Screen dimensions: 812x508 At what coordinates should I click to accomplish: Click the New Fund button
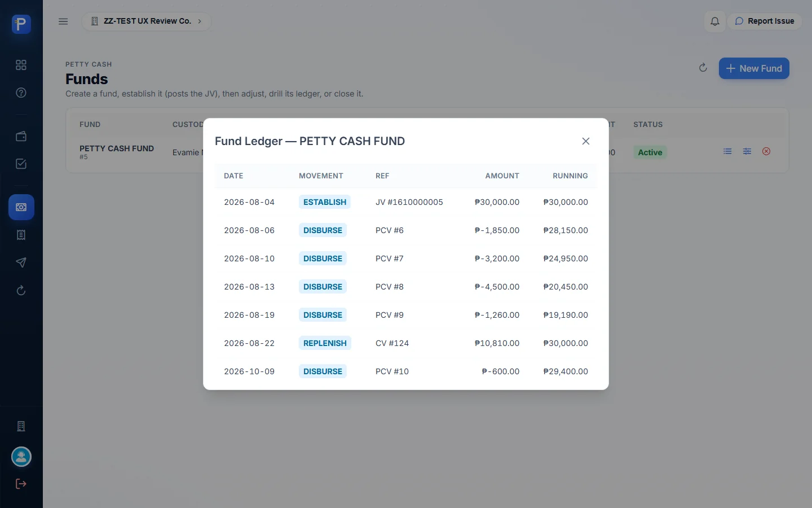coord(754,68)
